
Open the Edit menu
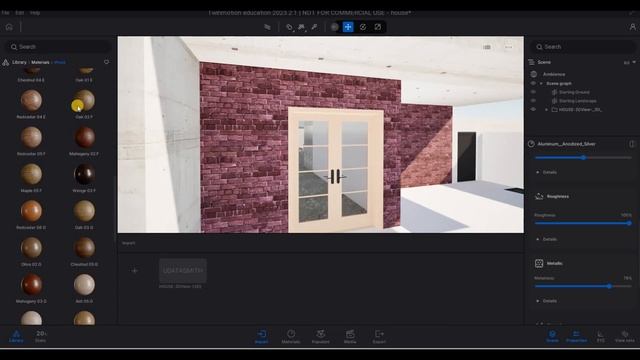coord(19,13)
